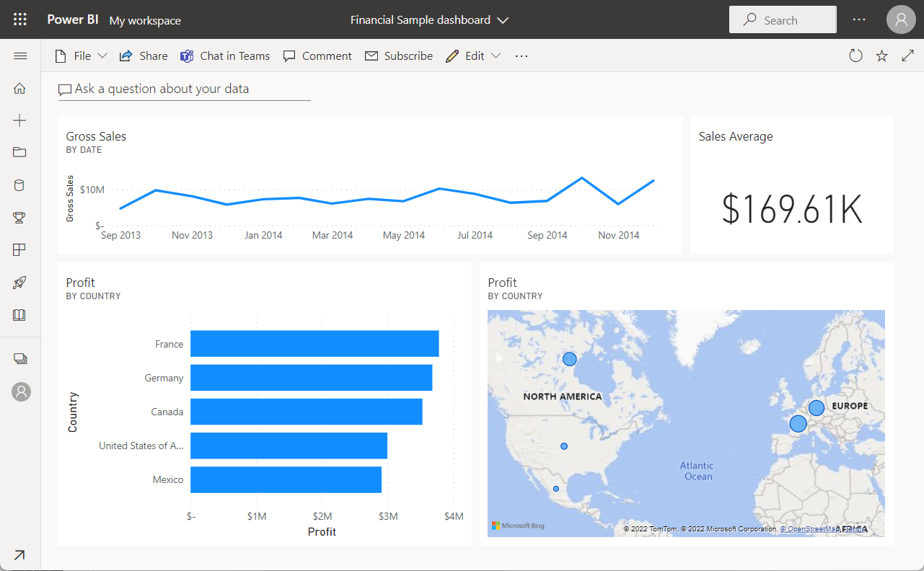Select the Create icon in the sidebar
Image resolution: width=924 pixels, height=571 pixels.
pos(19,120)
